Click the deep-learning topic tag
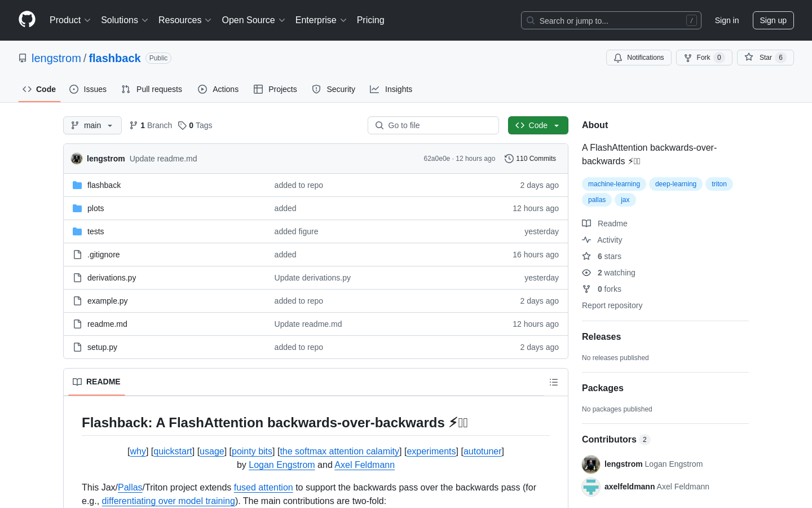 [x=676, y=184]
